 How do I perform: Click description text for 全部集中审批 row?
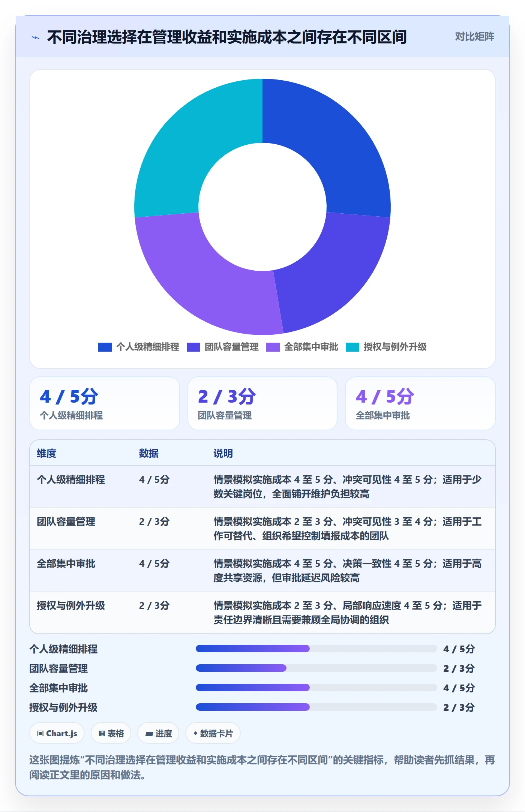click(x=348, y=571)
